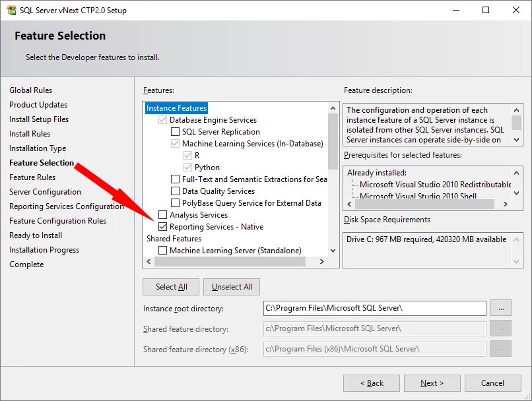The image size is (532, 401).
Task: Proceed with the Next > button
Action: point(432,383)
